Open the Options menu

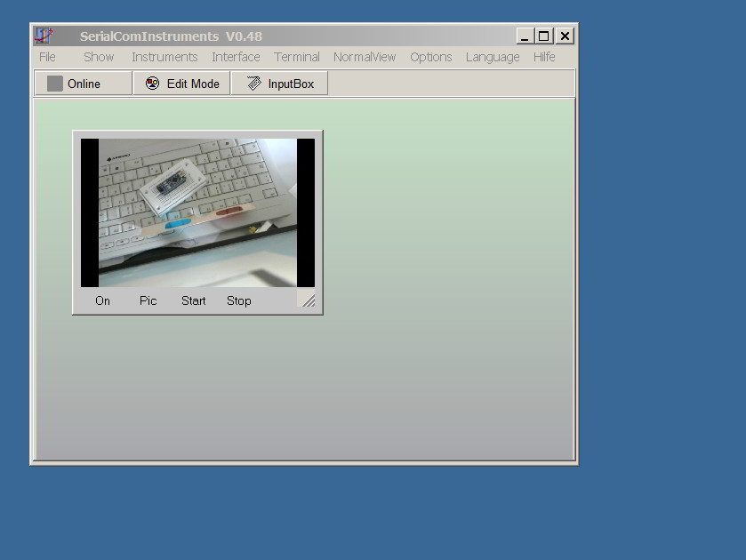431,57
